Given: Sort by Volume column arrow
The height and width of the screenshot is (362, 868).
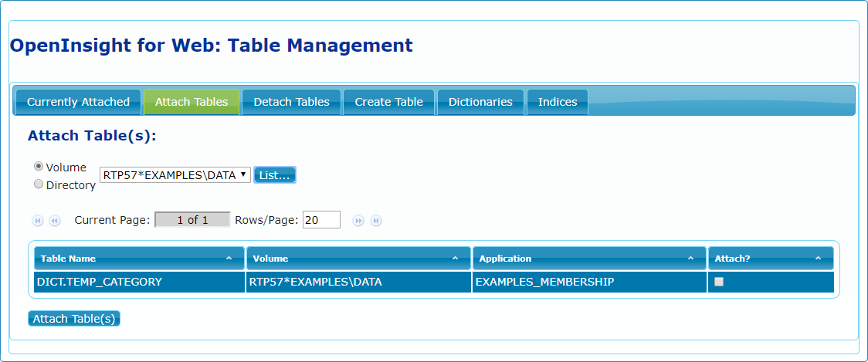Looking at the screenshot, I should coord(455,259).
